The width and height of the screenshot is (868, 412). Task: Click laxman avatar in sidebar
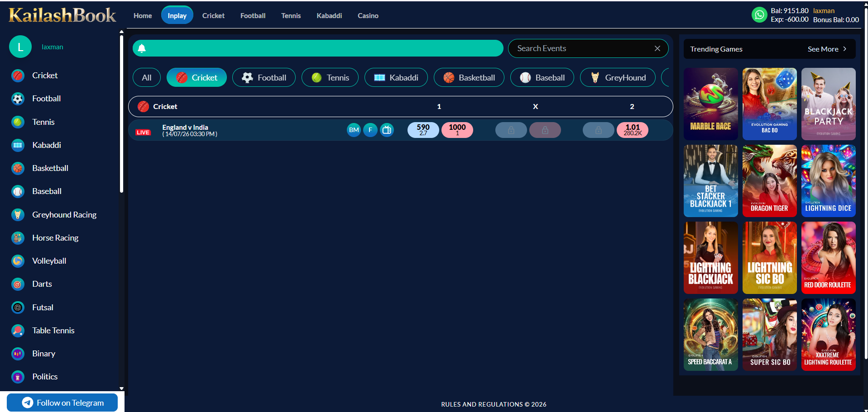[x=20, y=47]
